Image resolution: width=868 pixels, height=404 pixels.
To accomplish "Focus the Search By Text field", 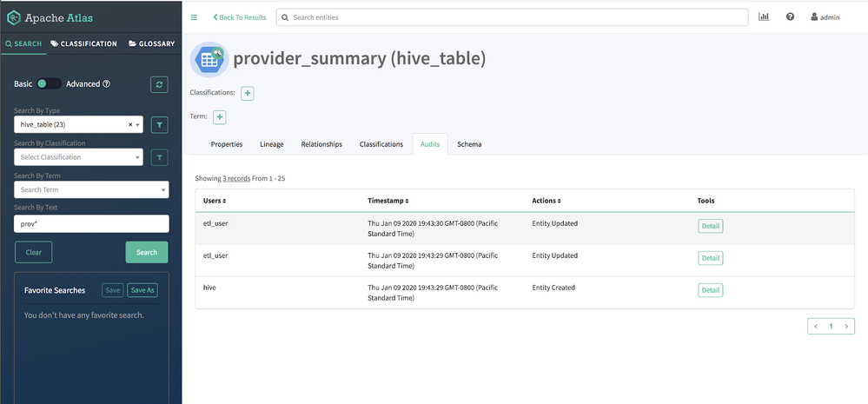I will tap(91, 223).
